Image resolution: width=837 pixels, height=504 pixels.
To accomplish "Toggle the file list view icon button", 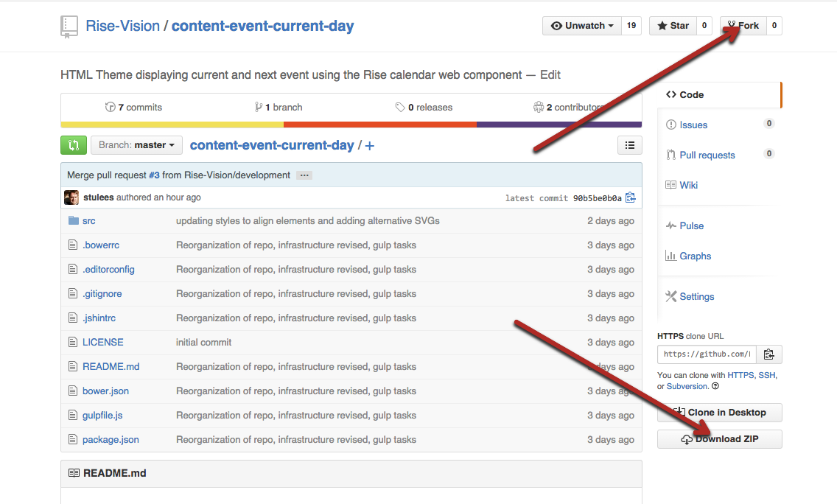I will [x=630, y=145].
